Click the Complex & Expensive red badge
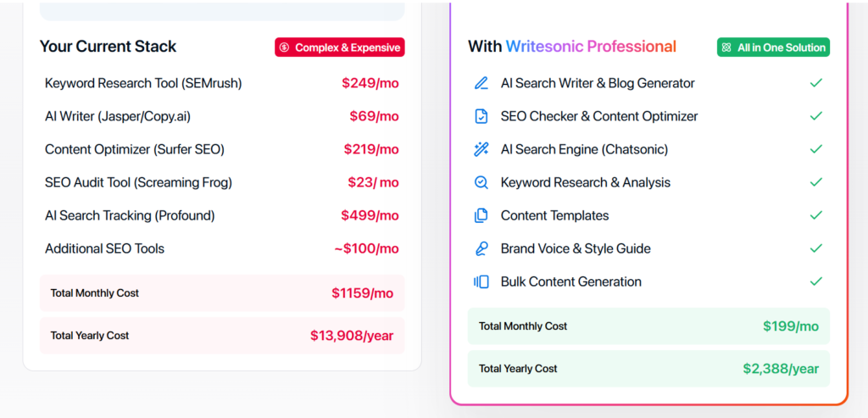 pos(340,47)
